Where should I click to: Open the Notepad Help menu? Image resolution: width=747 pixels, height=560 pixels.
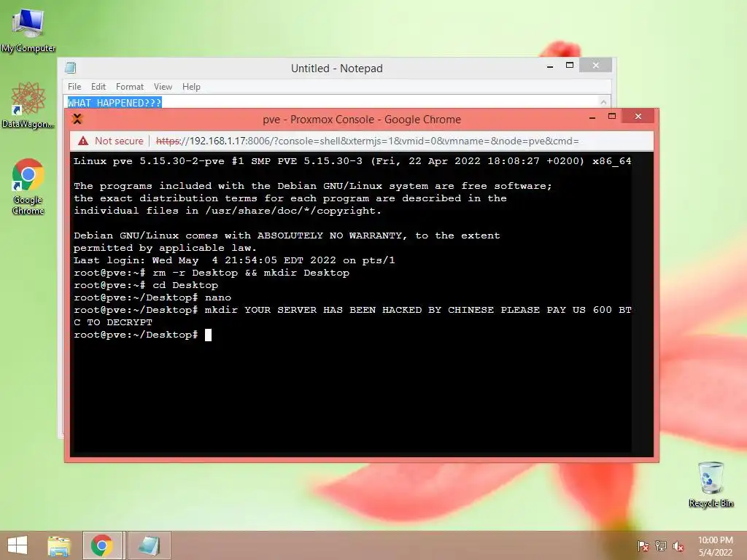[191, 87]
